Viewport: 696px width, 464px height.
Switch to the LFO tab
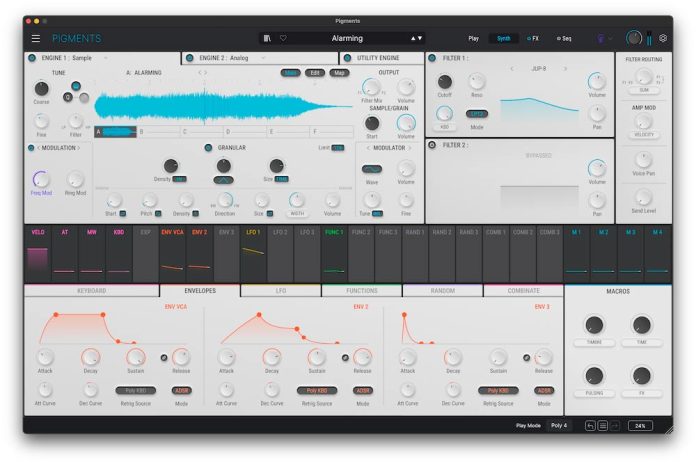tap(280, 291)
